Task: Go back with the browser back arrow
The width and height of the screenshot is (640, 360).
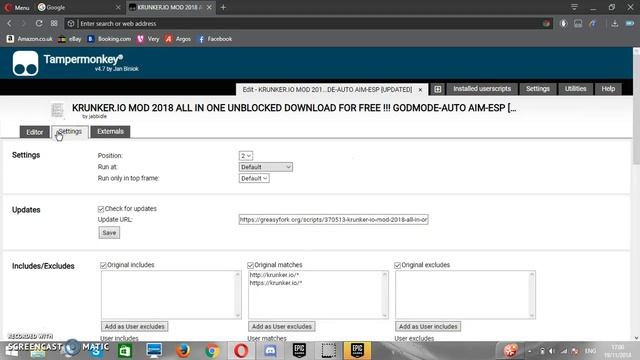Action: click(9, 24)
